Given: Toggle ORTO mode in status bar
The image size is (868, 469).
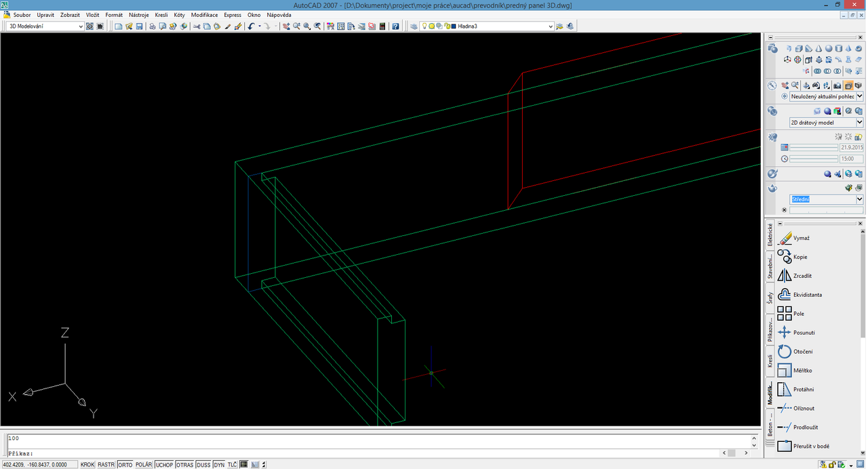Looking at the screenshot, I should tap(125, 465).
